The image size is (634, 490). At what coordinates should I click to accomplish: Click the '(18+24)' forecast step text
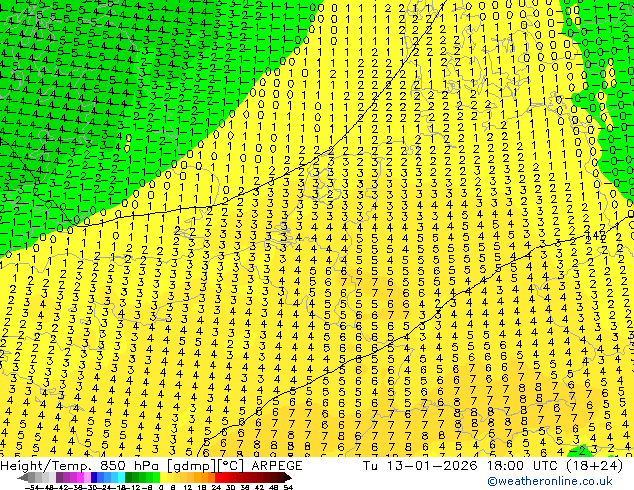click(595, 466)
